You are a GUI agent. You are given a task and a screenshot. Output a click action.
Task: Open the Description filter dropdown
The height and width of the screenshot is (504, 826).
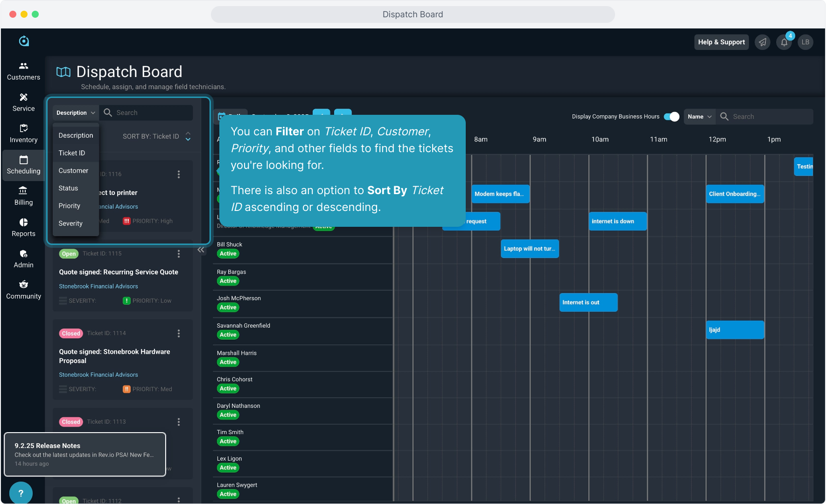(x=76, y=113)
